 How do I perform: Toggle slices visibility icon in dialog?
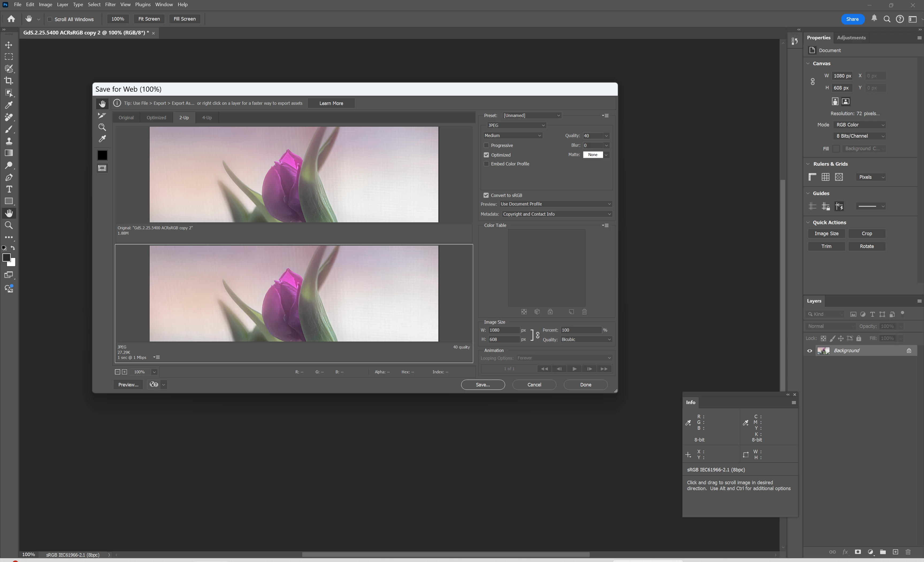102,168
